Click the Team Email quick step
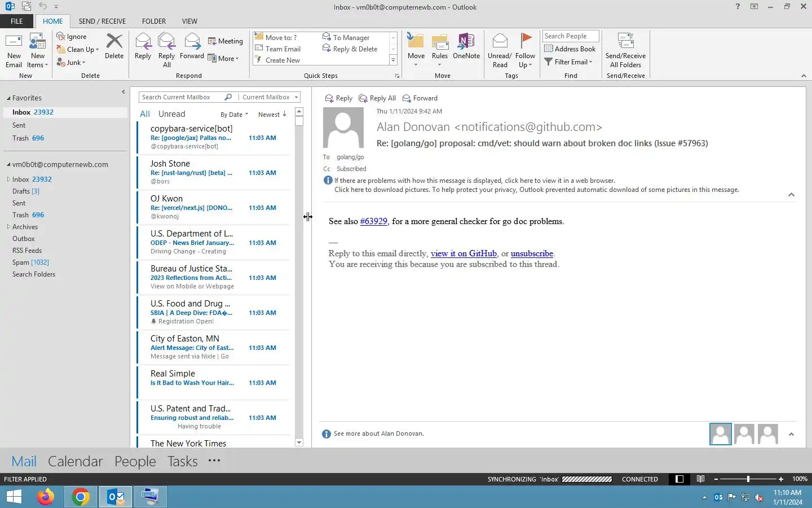Image resolution: width=812 pixels, height=508 pixels. (x=278, y=49)
